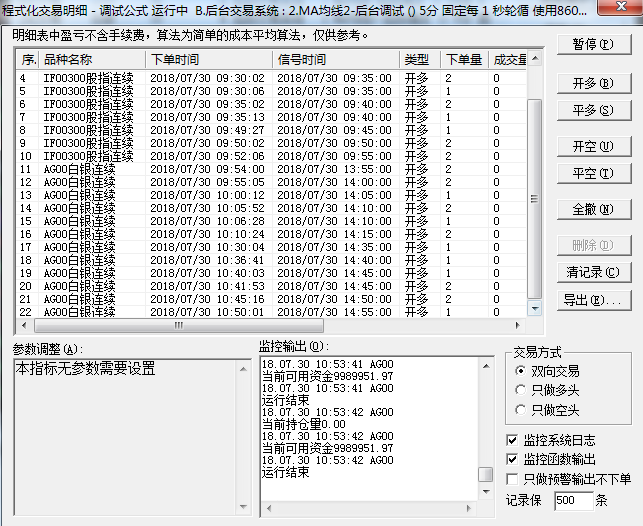The image size is (643, 526).
Task: Click the 监控输出 scroll-up arrow
Action: tap(486, 366)
